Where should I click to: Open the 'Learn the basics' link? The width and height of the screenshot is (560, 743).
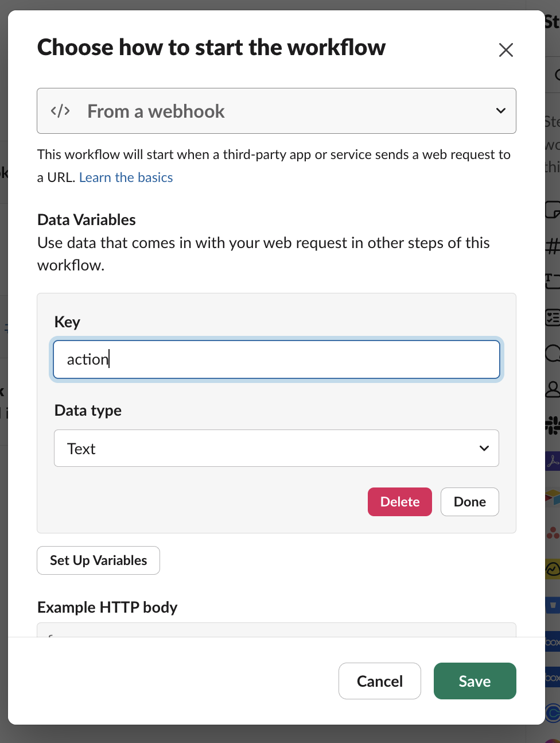[x=126, y=177]
